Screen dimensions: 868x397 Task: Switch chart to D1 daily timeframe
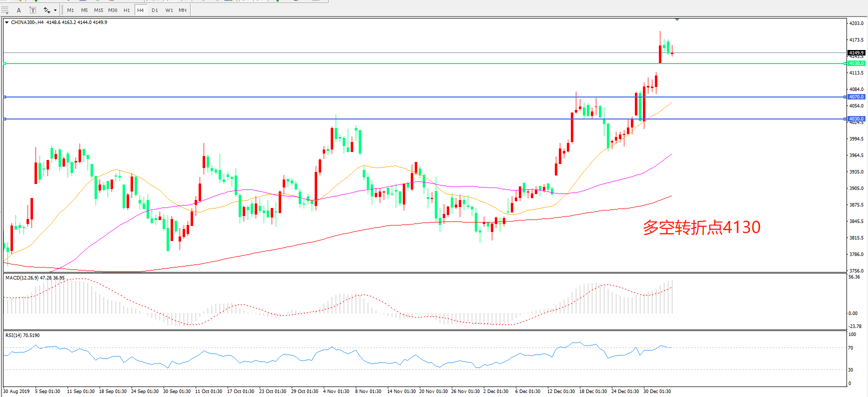155,10
